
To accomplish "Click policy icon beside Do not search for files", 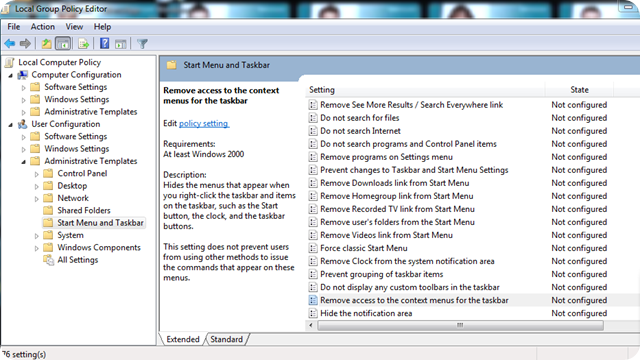I will 313,118.
